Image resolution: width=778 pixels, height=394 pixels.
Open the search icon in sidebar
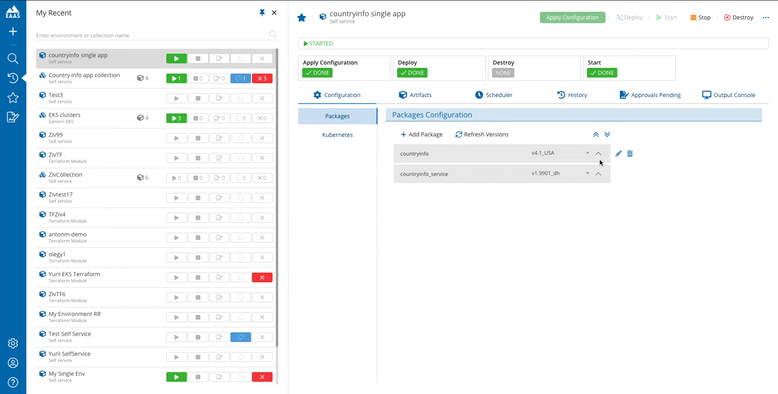point(13,59)
